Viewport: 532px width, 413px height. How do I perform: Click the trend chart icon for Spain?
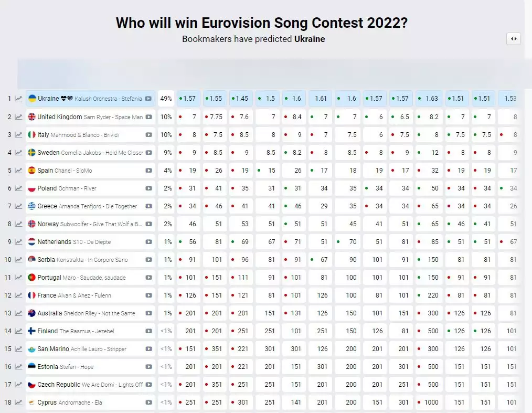click(18, 171)
